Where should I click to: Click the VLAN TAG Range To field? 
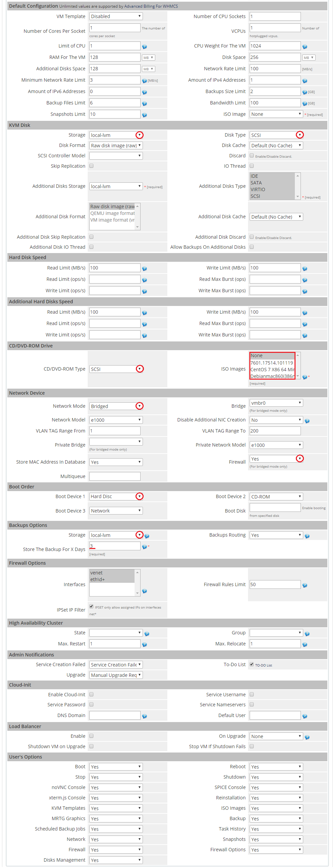[275, 431]
